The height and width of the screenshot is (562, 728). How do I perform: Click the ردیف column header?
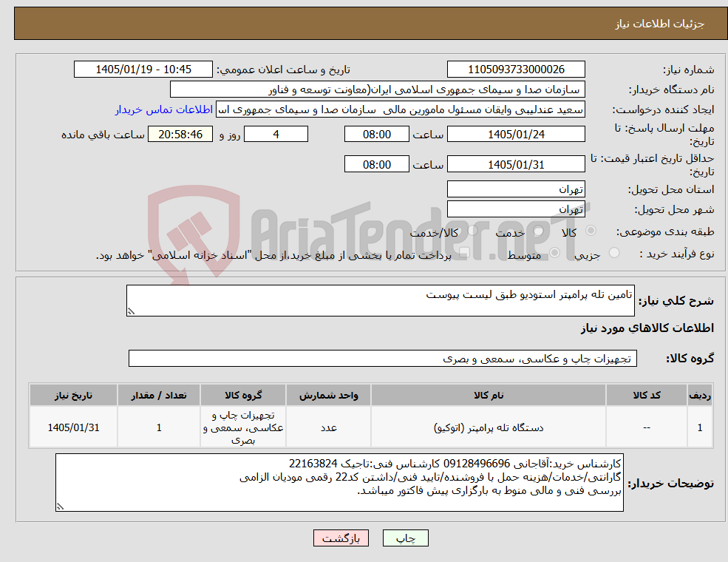click(700, 396)
